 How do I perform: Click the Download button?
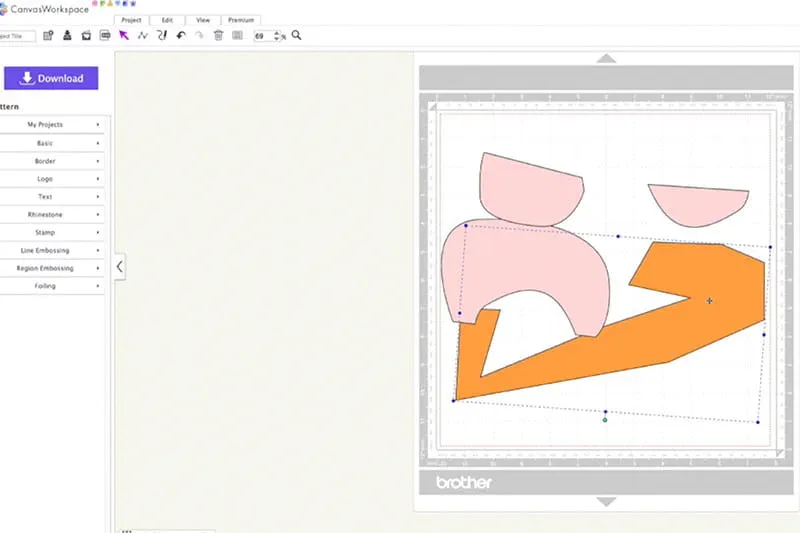click(x=51, y=78)
